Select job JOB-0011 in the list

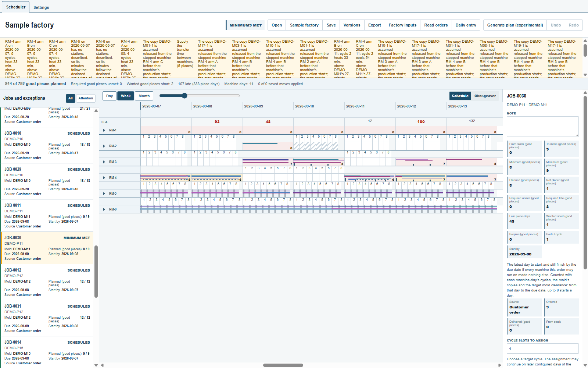(x=47, y=216)
